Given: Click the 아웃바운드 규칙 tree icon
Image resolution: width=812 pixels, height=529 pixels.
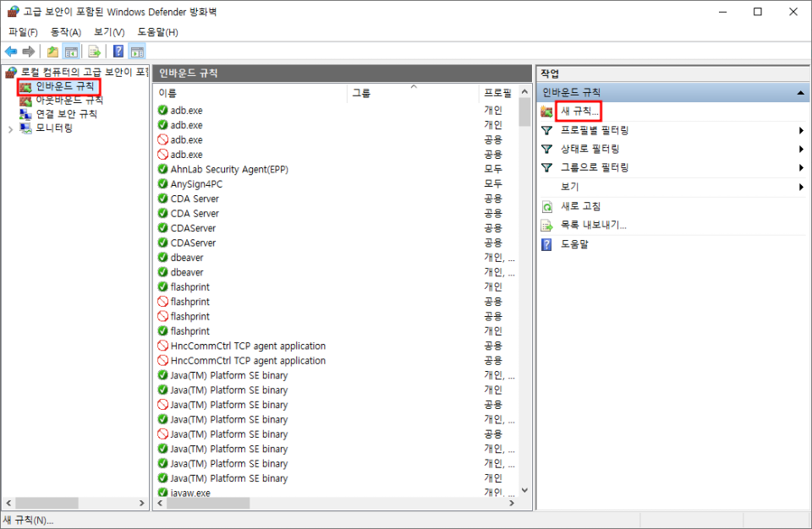Looking at the screenshot, I should [x=25, y=100].
